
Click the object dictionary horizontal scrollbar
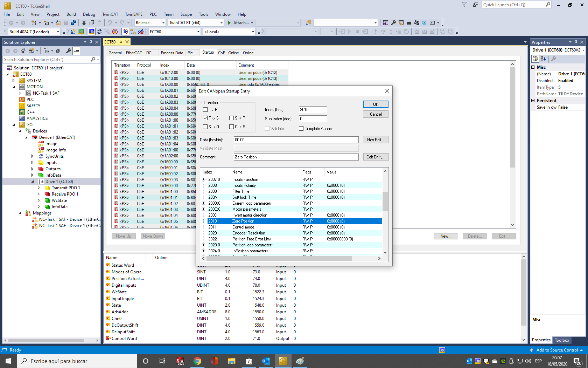click(x=279, y=259)
